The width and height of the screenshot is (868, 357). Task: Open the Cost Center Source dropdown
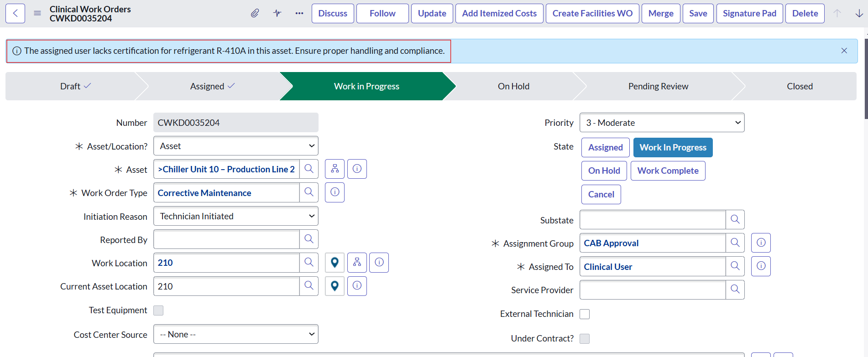(x=236, y=334)
